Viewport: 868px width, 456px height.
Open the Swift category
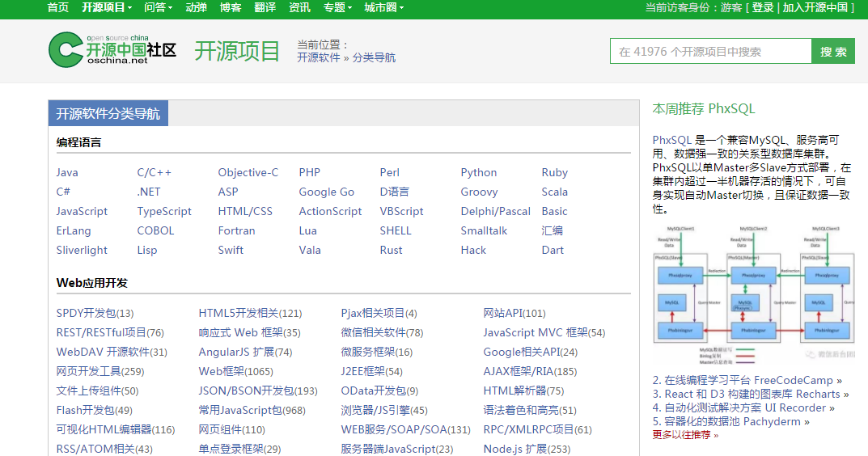(231, 250)
